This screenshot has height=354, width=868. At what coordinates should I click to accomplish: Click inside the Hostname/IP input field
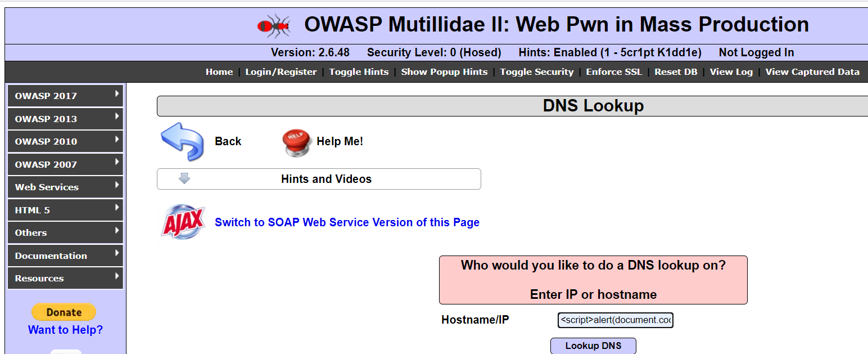pyautogui.click(x=615, y=319)
